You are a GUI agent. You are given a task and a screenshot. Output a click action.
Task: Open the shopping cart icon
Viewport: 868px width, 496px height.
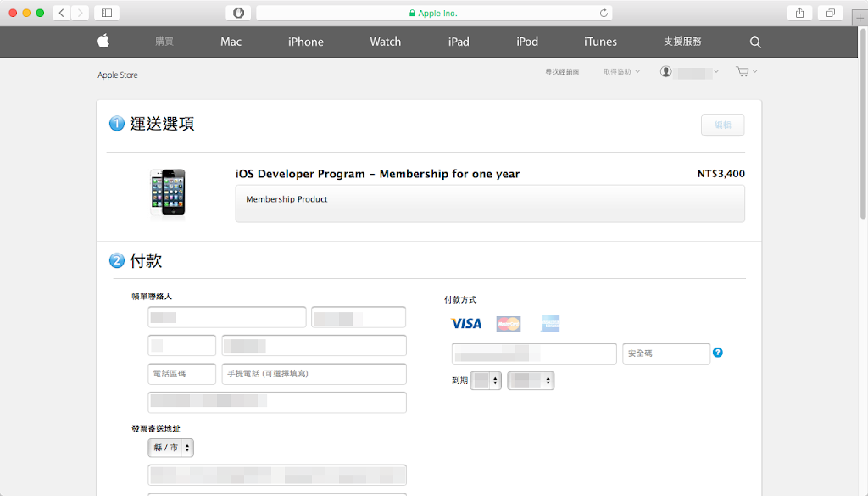(x=743, y=72)
